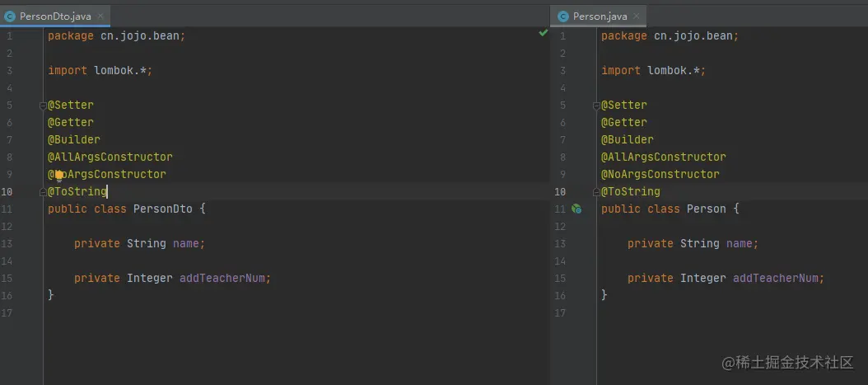Click the closing brace in PersonDto.java
The height and width of the screenshot is (385, 868).
[x=51, y=295]
